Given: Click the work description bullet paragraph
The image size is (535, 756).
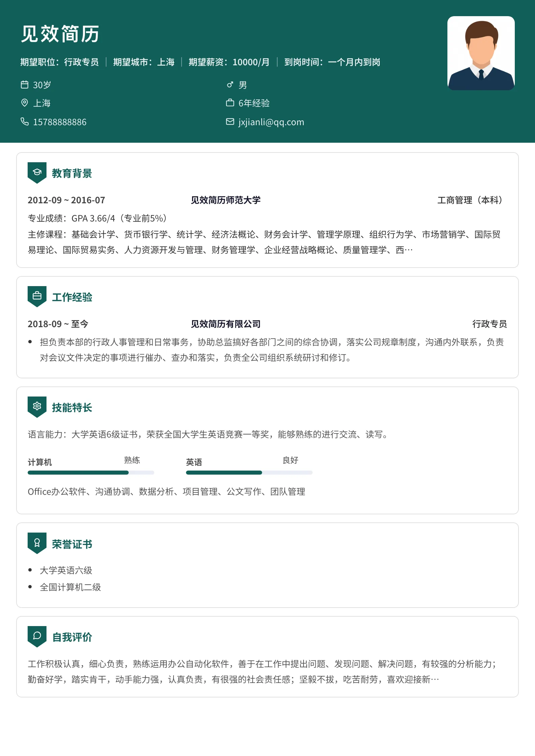Looking at the screenshot, I should pyautogui.click(x=272, y=350).
